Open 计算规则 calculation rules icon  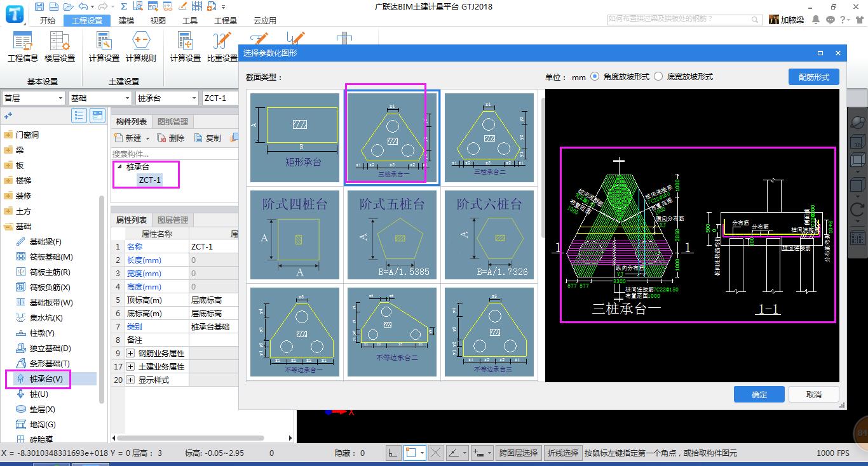point(140,47)
